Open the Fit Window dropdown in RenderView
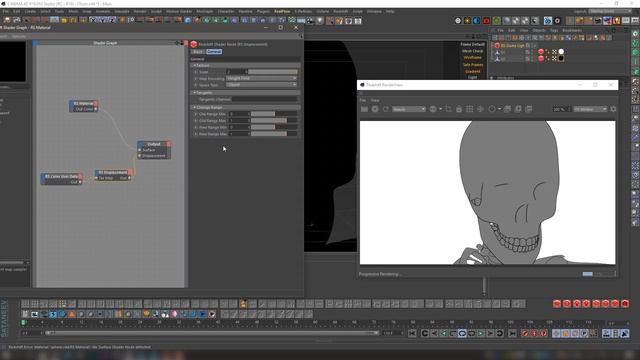Image resolution: width=640 pixels, height=360 pixels. click(590, 109)
